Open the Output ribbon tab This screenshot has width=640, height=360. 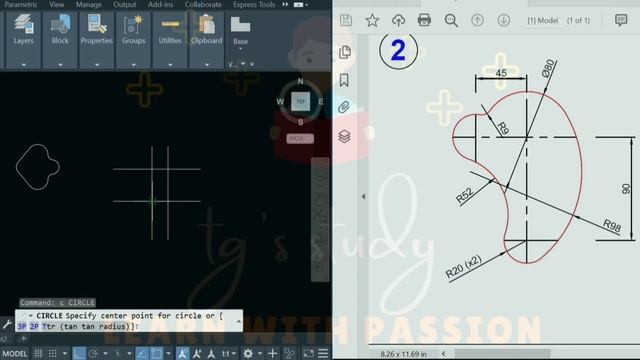124,4
